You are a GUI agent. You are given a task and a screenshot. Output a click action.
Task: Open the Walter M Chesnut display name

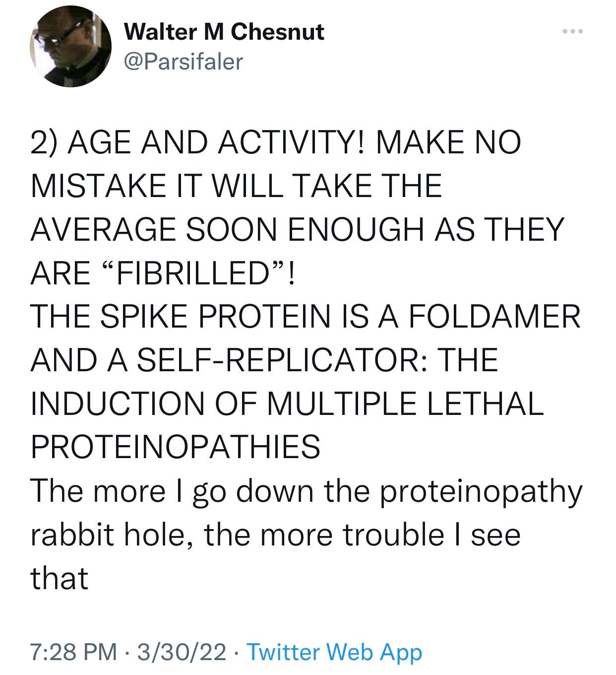coord(224,32)
